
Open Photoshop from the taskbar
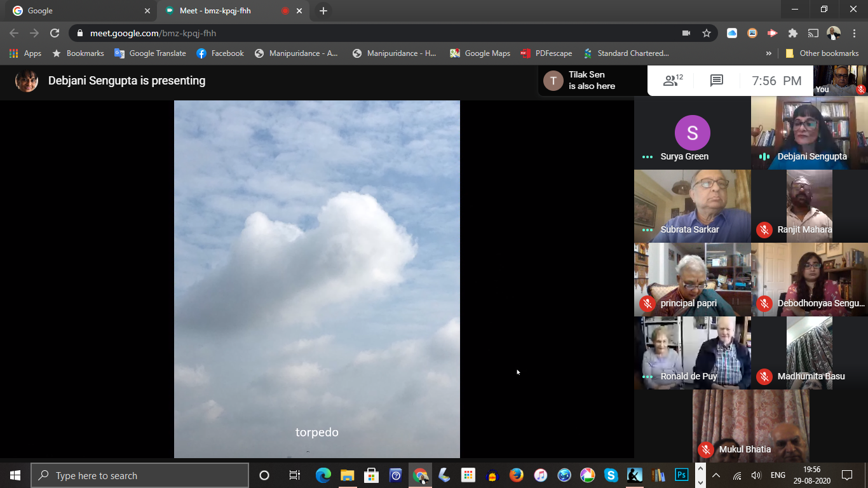(x=682, y=475)
